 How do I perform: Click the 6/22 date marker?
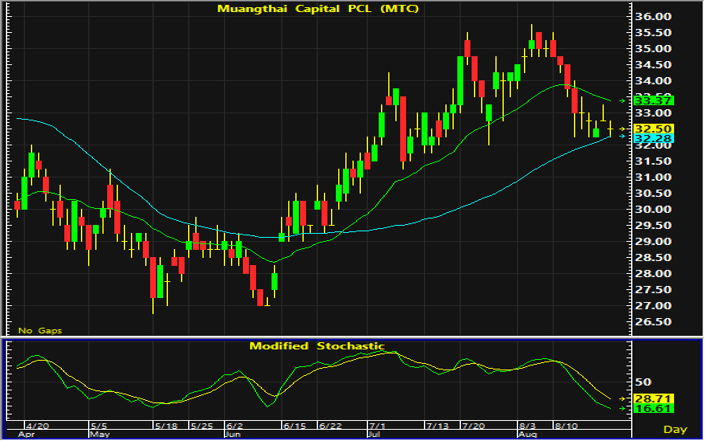pos(330,426)
